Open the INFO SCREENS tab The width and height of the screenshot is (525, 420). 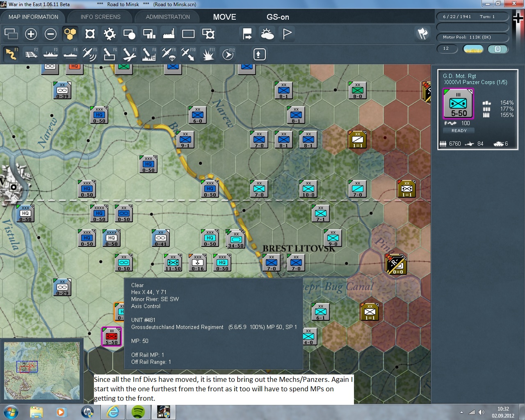point(100,17)
